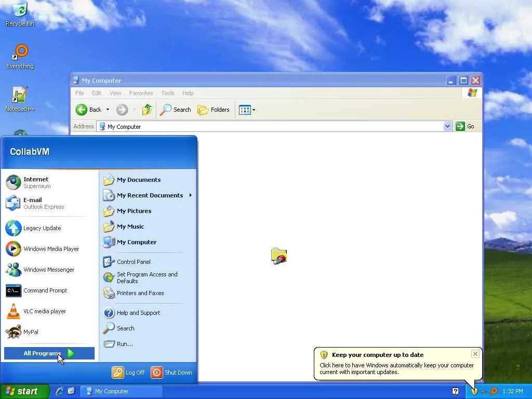Image resolution: width=532 pixels, height=399 pixels.
Task: Open My Documents in Start menu
Action: [148, 180]
